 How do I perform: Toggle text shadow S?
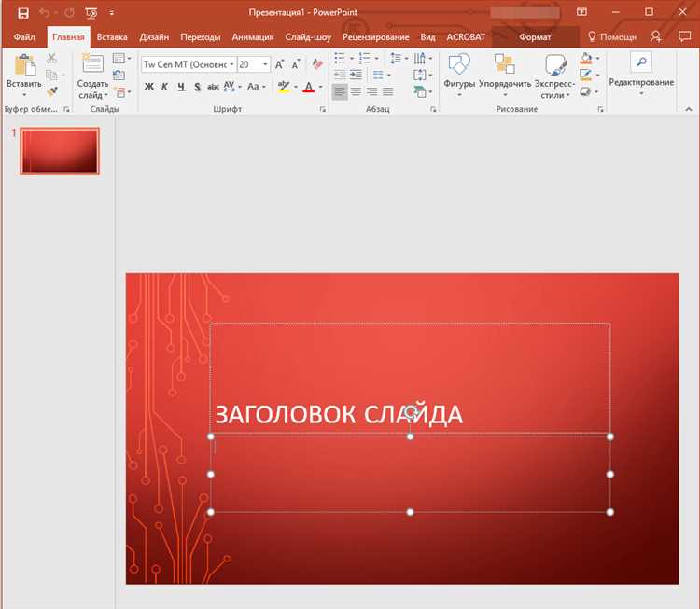(197, 87)
